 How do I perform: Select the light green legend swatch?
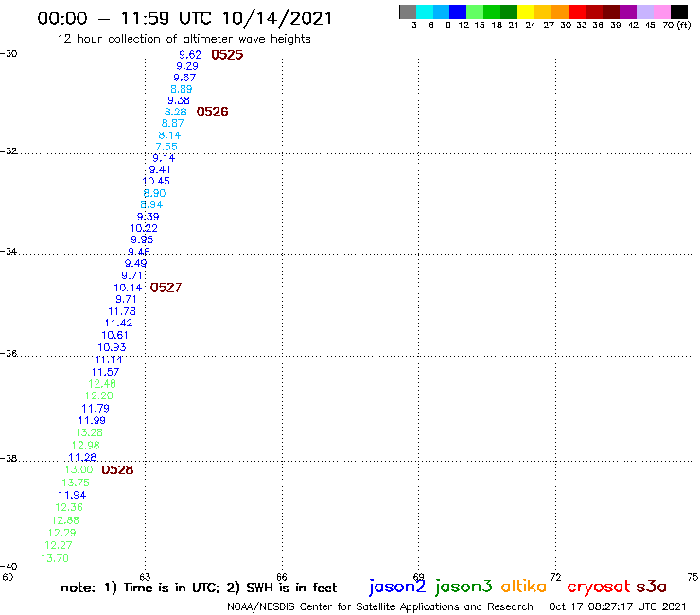tap(475, 11)
